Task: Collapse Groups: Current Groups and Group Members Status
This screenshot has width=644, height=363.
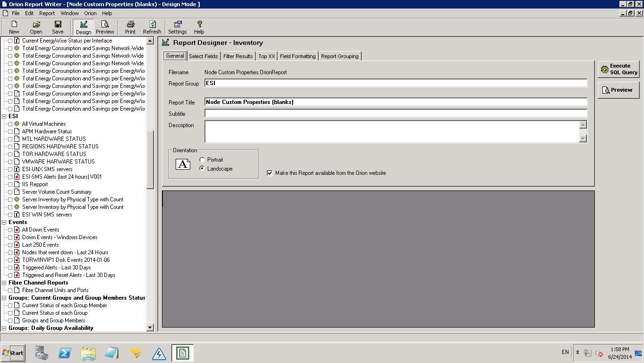Action: coord(4,298)
